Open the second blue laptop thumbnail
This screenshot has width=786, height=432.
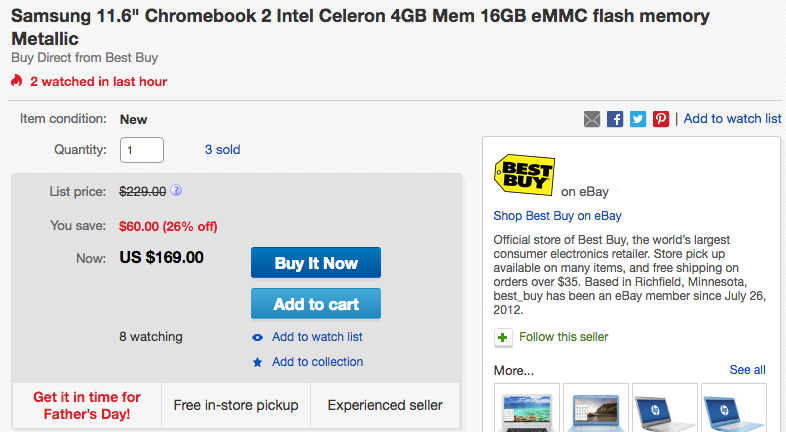pyautogui.click(x=596, y=408)
